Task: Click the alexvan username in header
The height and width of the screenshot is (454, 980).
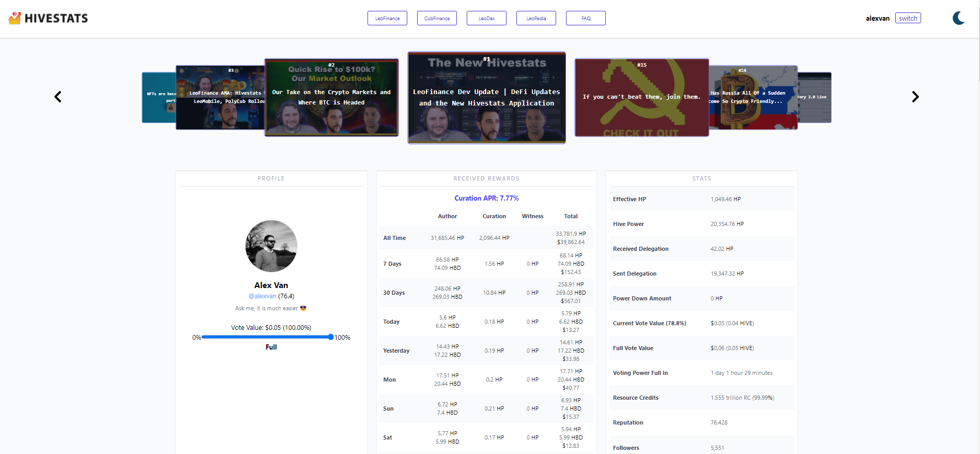Action: tap(878, 18)
